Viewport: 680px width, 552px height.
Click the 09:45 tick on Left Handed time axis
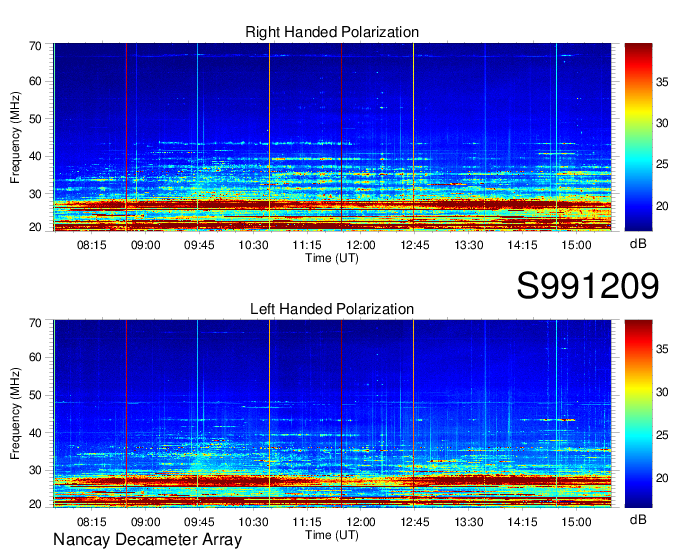[199, 521]
